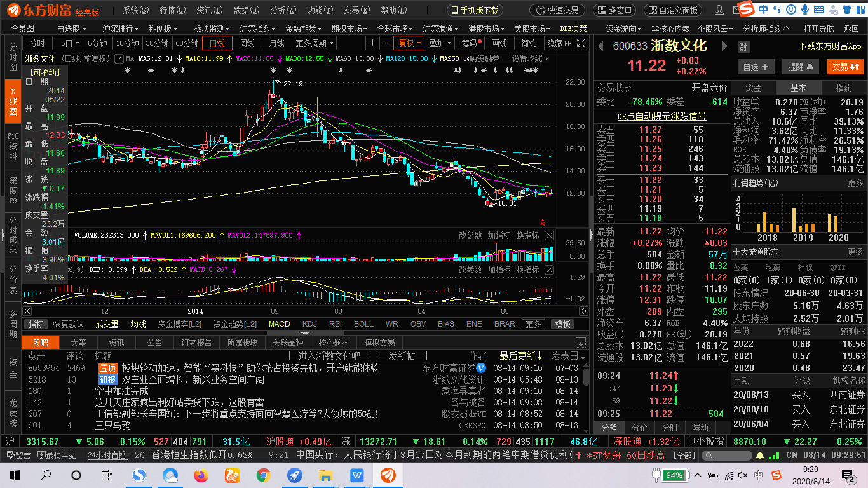Viewport: 868px width, 488px height.
Task: Switch to 研究报告 tab
Action: coord(197,342)
